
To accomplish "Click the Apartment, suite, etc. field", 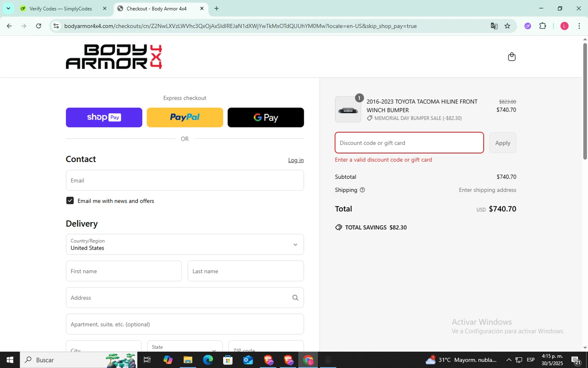I will (x=185, y=324).
